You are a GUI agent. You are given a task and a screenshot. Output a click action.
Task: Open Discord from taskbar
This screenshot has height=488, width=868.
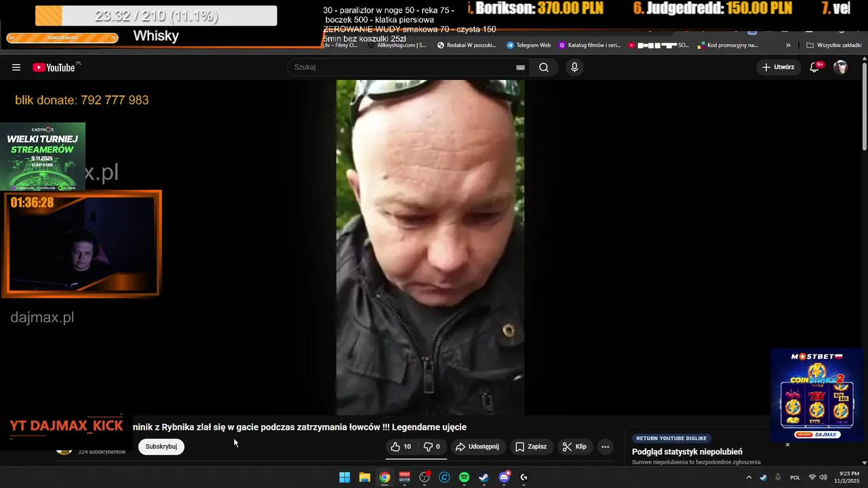tap(504, 477)
